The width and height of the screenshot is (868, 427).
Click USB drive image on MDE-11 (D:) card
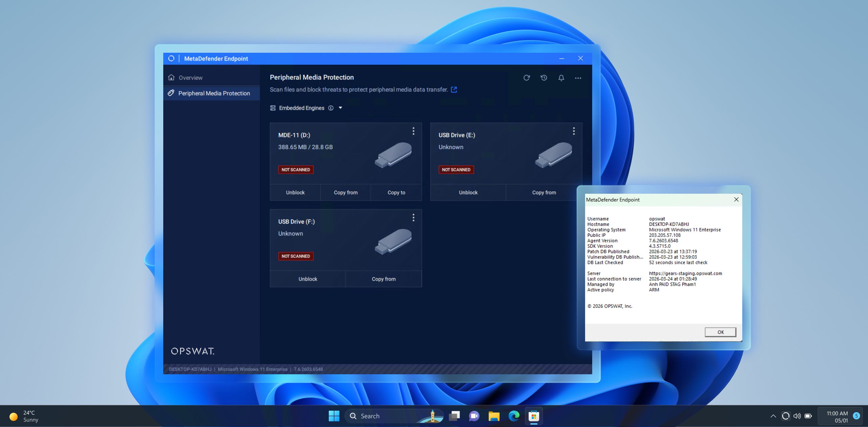point(393,155)
